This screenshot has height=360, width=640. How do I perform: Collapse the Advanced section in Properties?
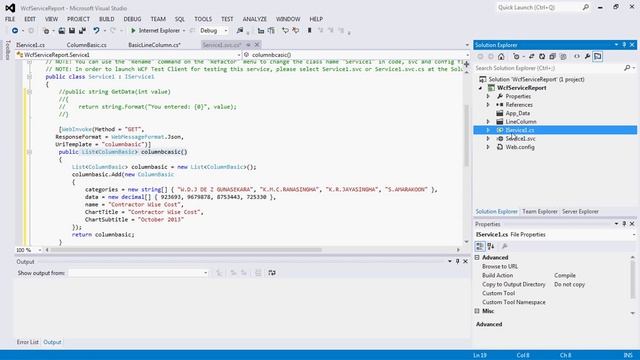click(477, 258)
